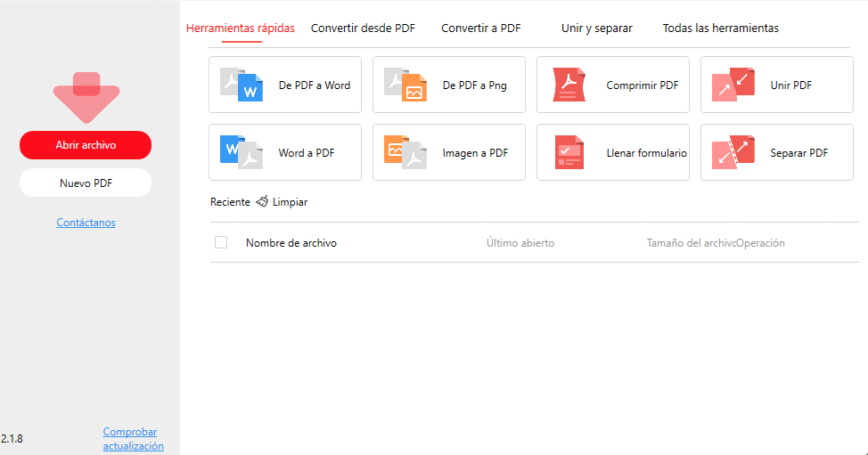Clear recent files with the Limpiar label
The width and height of the screenshot is (868, 455).
(290, 202)
